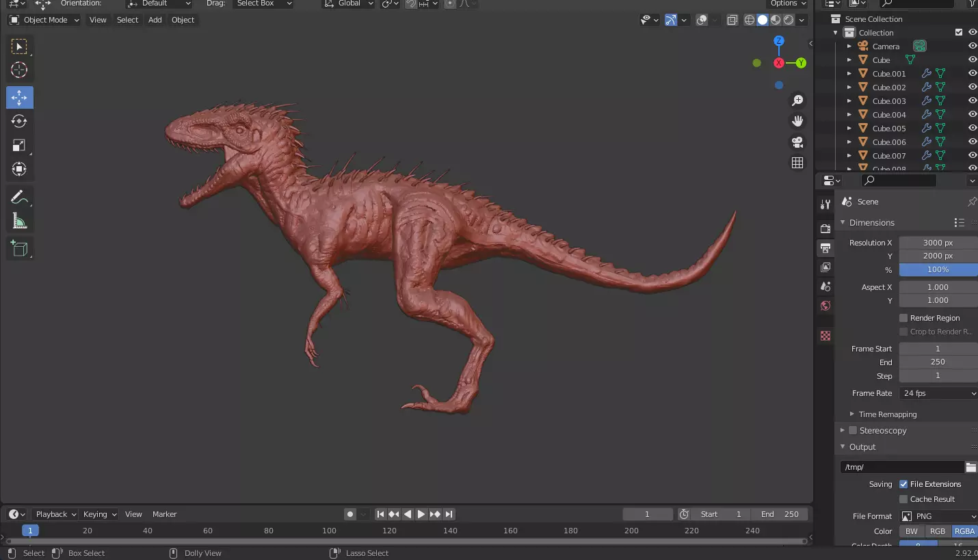This screenshot has height=560, width=978.
Task: Collapse the Dimensions panel
Action: (x=843, y=222)
